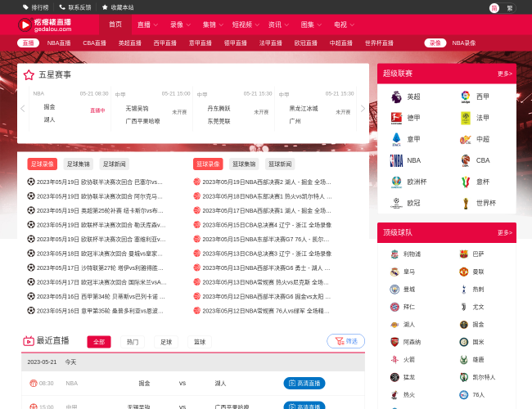The image size is (532, 409).
Task: Open the NBA直播 link
Action: coord(59,43)
